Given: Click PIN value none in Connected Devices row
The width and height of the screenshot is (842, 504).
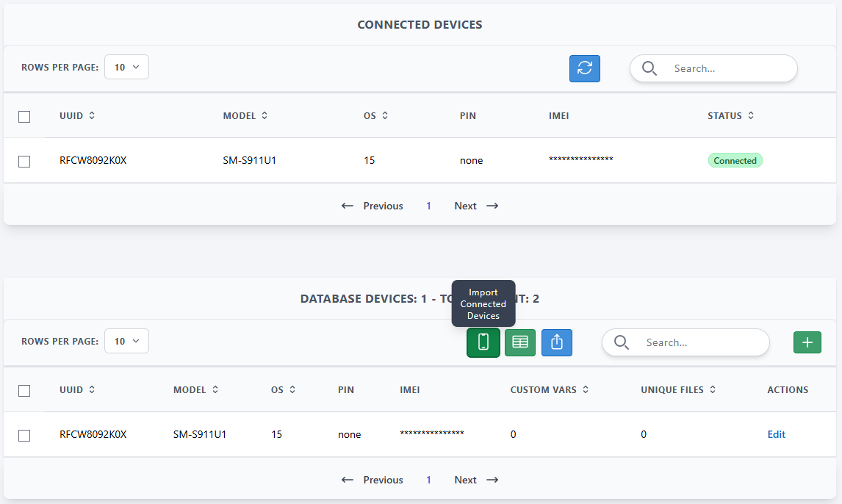Looking at the screenshot, I should tap(471, 160).
